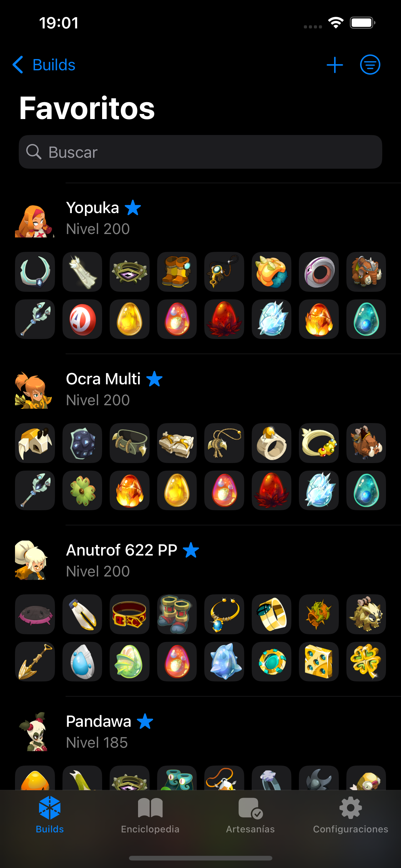Toggle the Pandawa favorite star
The height and width of the screenshot is (868, 401).
pyautogui.click(x=145, y=721)
